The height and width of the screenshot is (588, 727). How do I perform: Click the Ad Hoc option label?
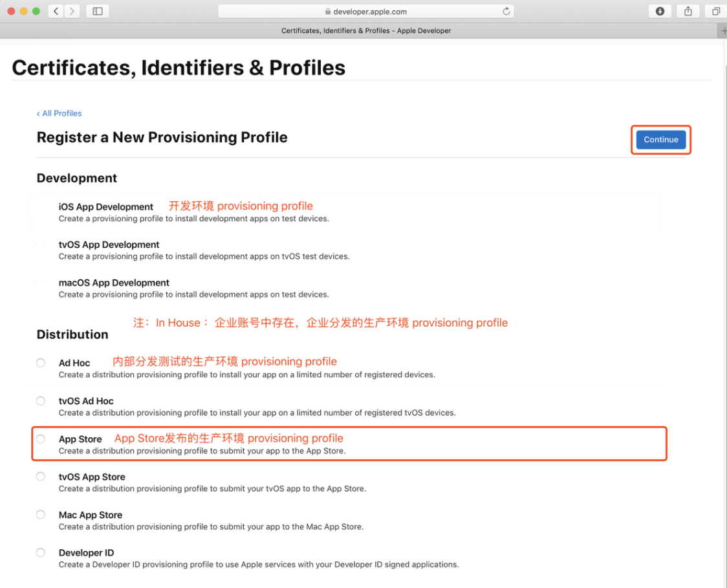(74, 363)
